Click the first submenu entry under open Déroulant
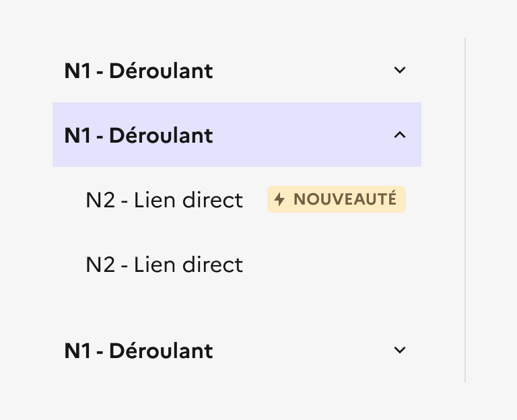 tap(237, 199)
